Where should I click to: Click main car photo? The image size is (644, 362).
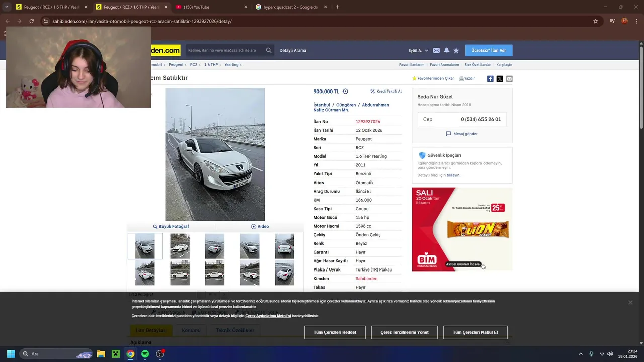pos(215,154)
